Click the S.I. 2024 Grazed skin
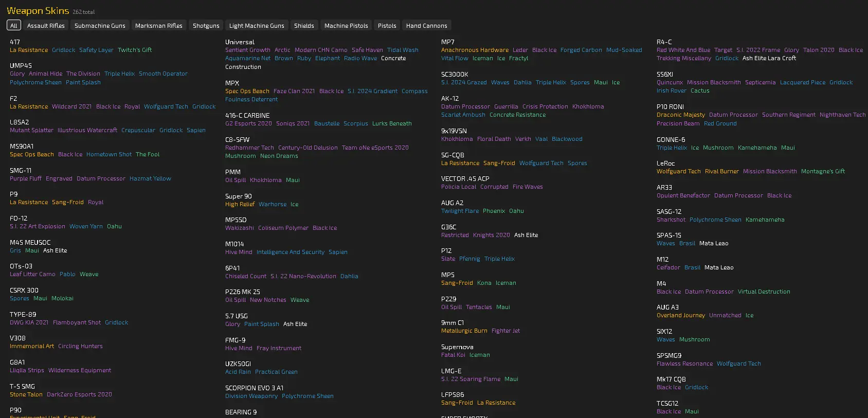The image size is (868, 418). click(464, 82)
